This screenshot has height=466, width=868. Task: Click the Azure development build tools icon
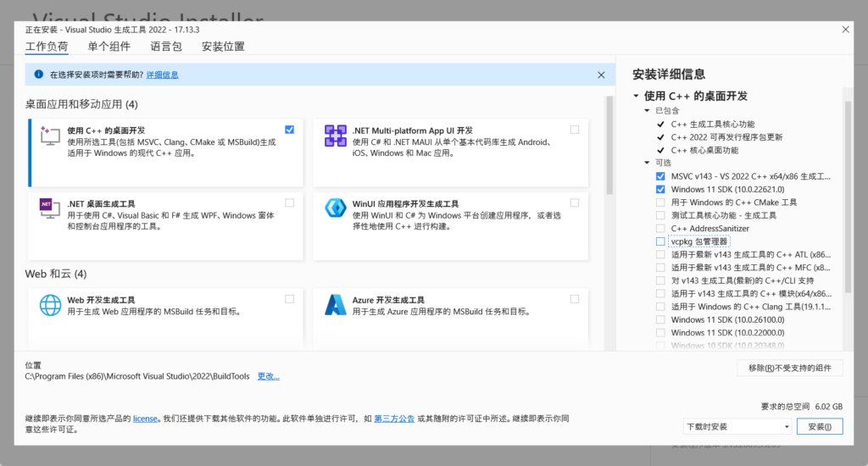(336, 305)
